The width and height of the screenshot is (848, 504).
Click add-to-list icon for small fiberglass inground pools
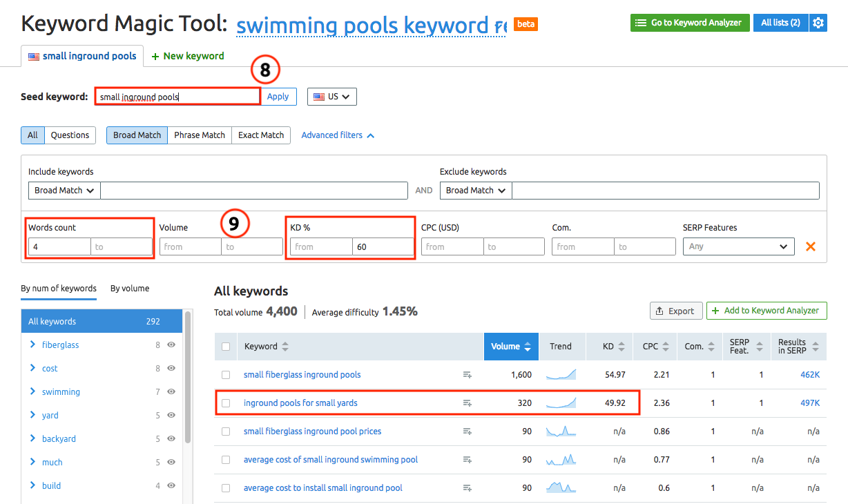(x=468, y=375)
